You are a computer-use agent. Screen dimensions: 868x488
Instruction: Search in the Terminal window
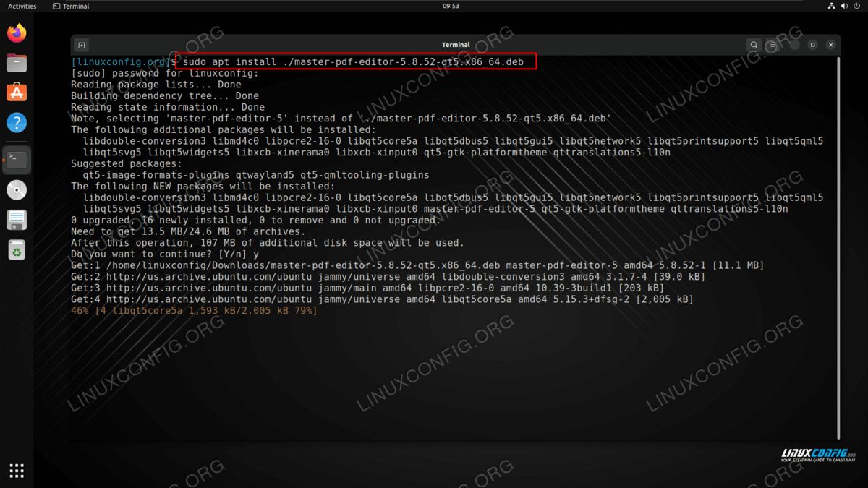[754, 45]
